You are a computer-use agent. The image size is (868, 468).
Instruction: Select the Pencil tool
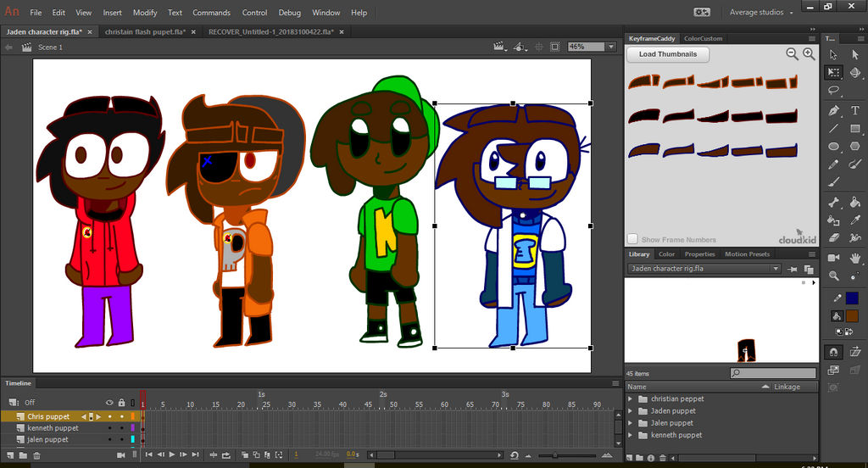pos(833,164)
